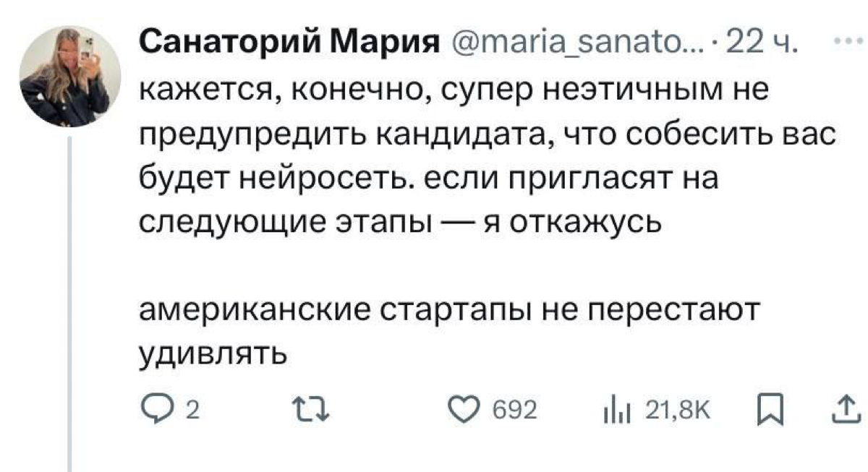Click the bookmark ribbon icon
The width and height of the screenshot is (868, 472).
[x=771, y=409]
